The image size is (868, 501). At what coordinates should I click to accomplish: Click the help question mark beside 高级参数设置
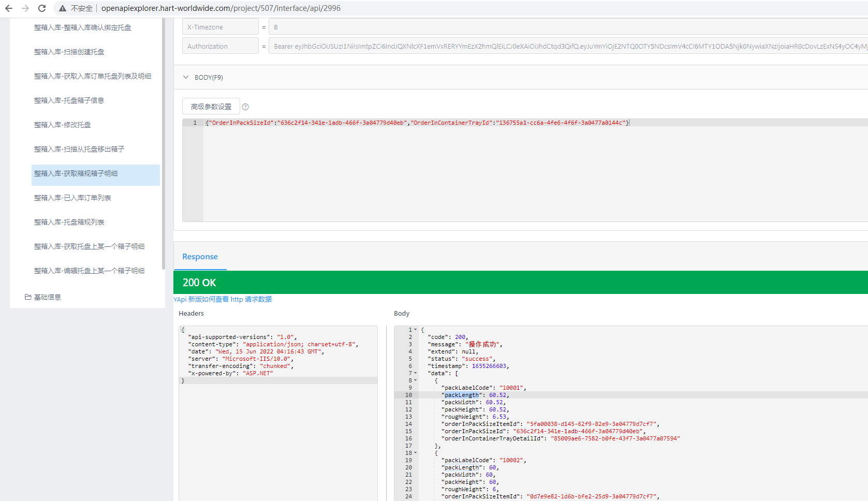[245, 107]
